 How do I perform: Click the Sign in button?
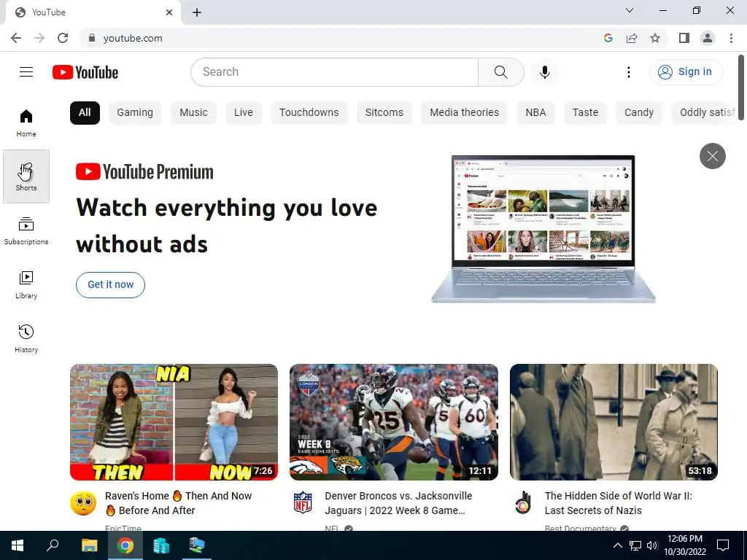tap(686, 72)
